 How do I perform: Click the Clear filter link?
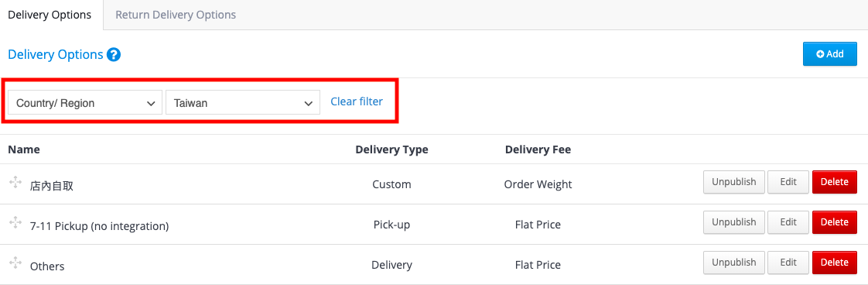tap(357, 102)
